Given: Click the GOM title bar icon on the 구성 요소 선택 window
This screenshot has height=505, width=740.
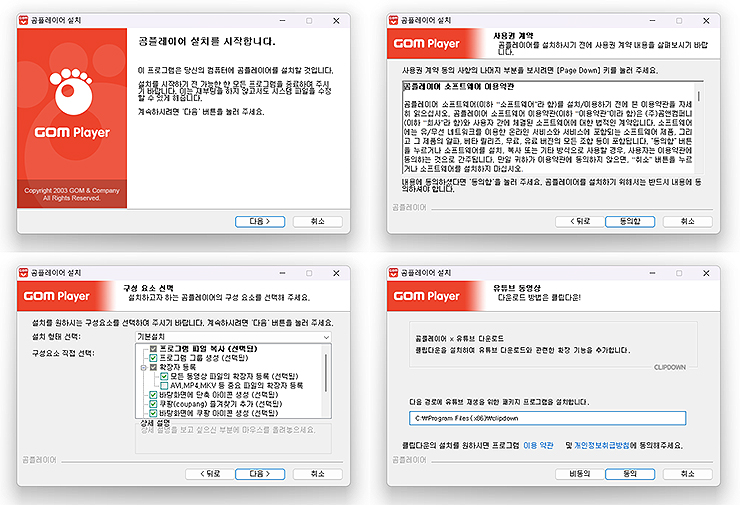Looking at the screenshot, I should click(x=24, y=273).
